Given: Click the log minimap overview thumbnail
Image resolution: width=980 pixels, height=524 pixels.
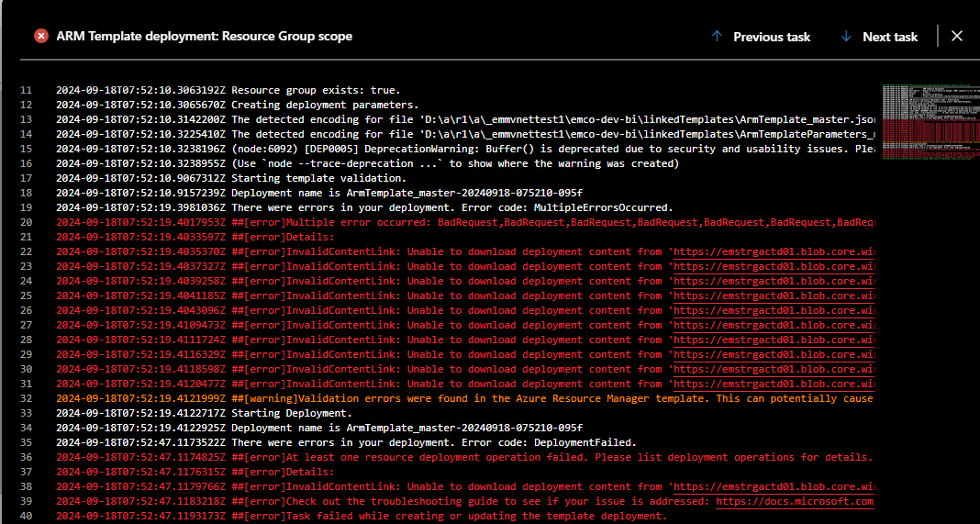Looking at the screenshot, I should pyautogui.click(x=930, y=122).
